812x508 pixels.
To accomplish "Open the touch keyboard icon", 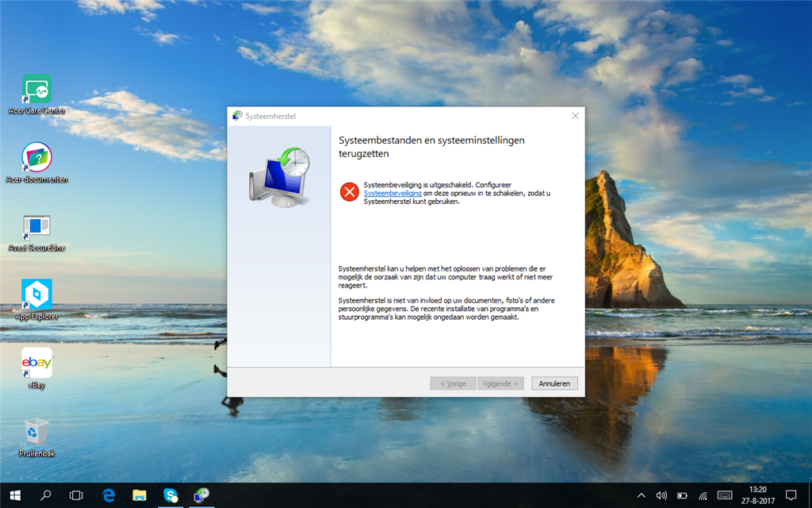I will pyautogui.click(x=725, y=495).
